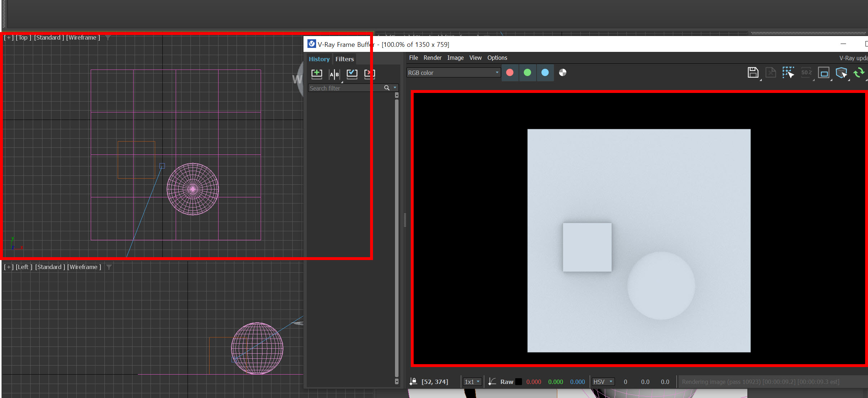Image resolution: width=868 pixels, height=398 pixels.
Task: Open the HSV color mode dropdown
Action: click(x=603, y=382)
